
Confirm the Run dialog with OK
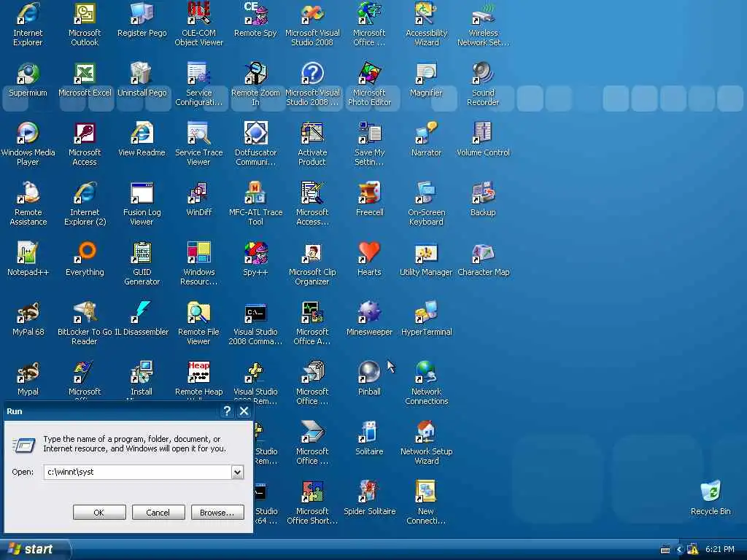[99, 513]
